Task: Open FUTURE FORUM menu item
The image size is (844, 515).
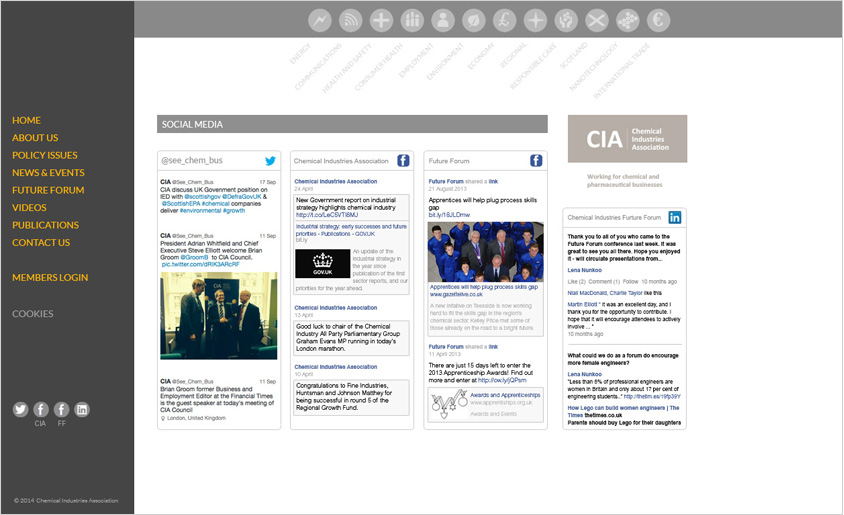Action: click(x=48, y=191)
